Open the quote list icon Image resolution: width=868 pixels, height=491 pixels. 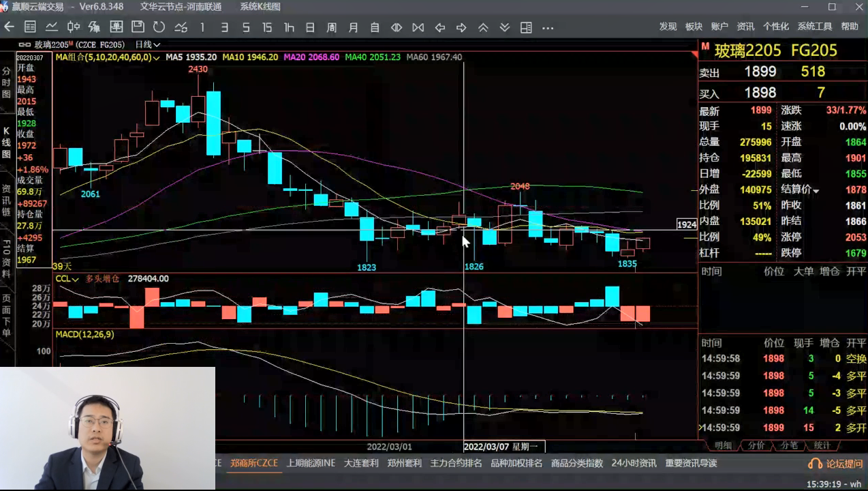click(x=30, y=27)
